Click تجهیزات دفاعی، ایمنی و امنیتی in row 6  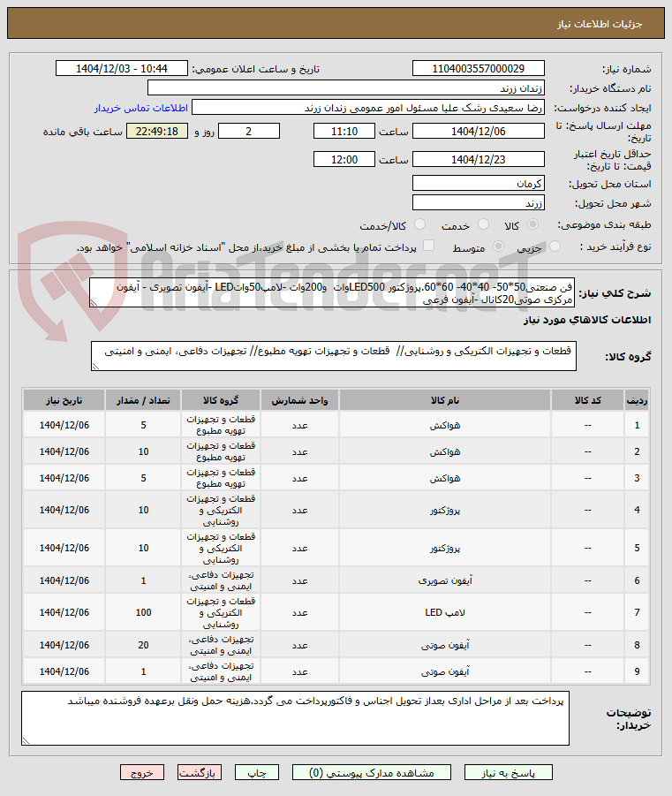(x=221, y=580)
